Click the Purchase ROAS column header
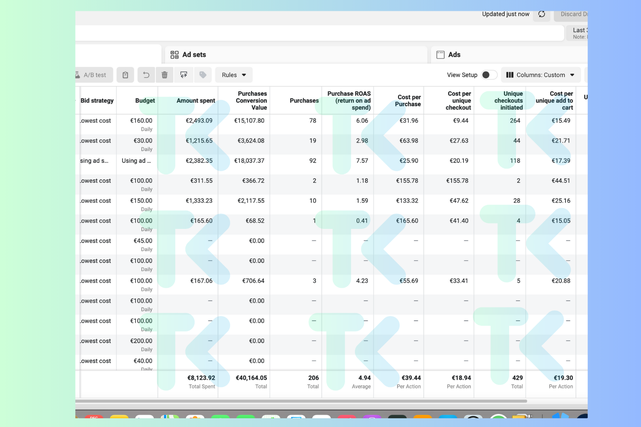641x427 pixels. click(348, 100)
